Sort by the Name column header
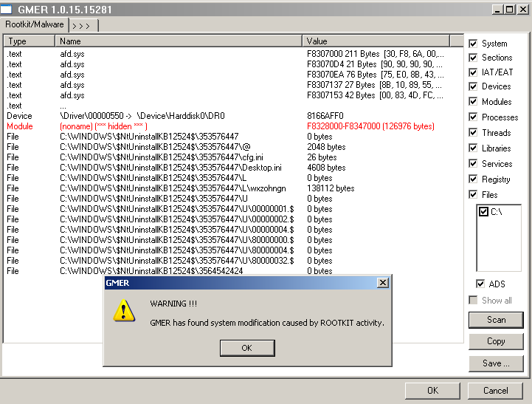 tap(179, 41)
